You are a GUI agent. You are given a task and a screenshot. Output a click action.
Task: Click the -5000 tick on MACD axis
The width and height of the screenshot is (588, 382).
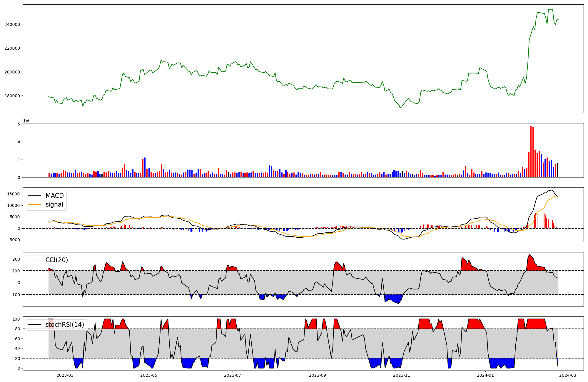coord(14,240)
